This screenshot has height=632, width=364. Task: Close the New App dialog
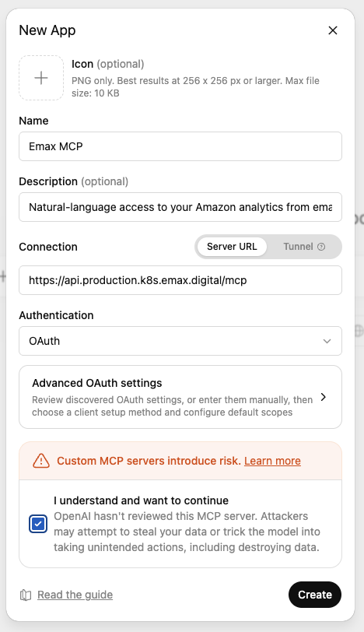[333, 30]
